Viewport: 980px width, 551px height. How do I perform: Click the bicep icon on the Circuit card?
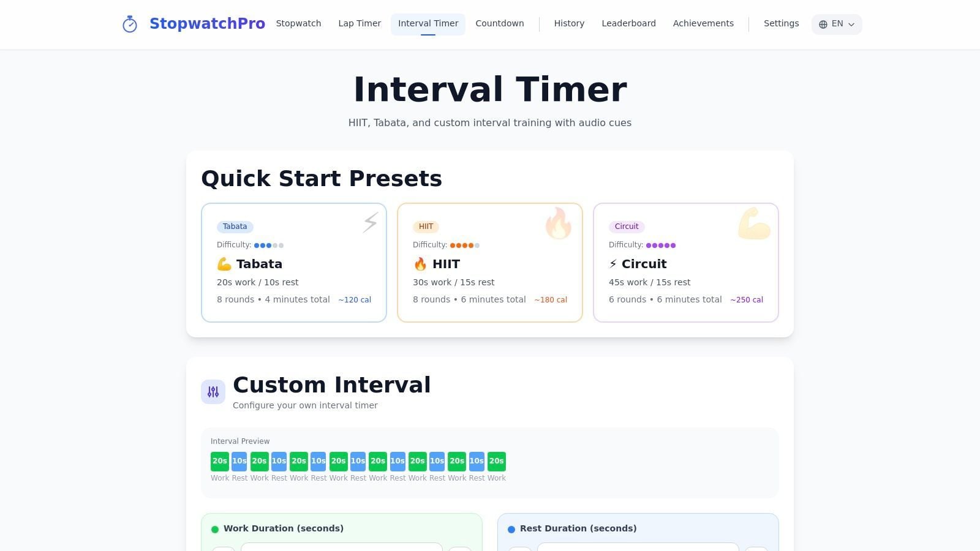pyautogui.click(x=754, y=223)
